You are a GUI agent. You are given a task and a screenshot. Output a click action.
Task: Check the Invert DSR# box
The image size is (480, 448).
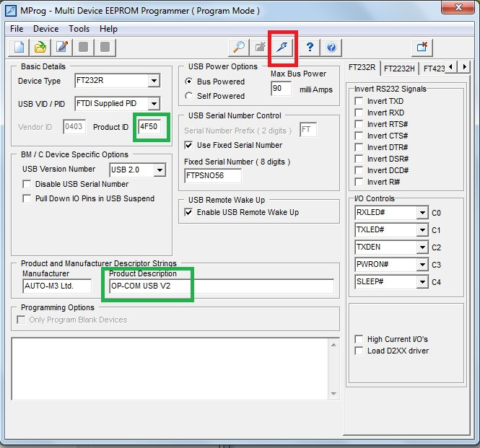(359, 159)
